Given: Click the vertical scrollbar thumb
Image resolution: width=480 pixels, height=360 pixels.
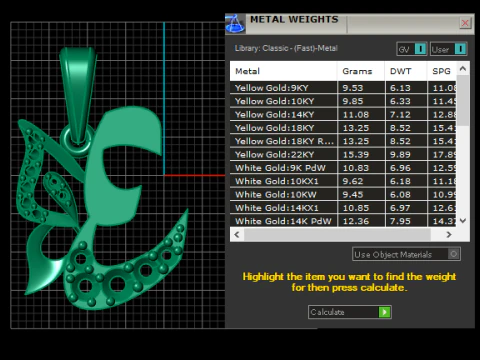Looking at the screenshot, I should [x=463, y=101].
